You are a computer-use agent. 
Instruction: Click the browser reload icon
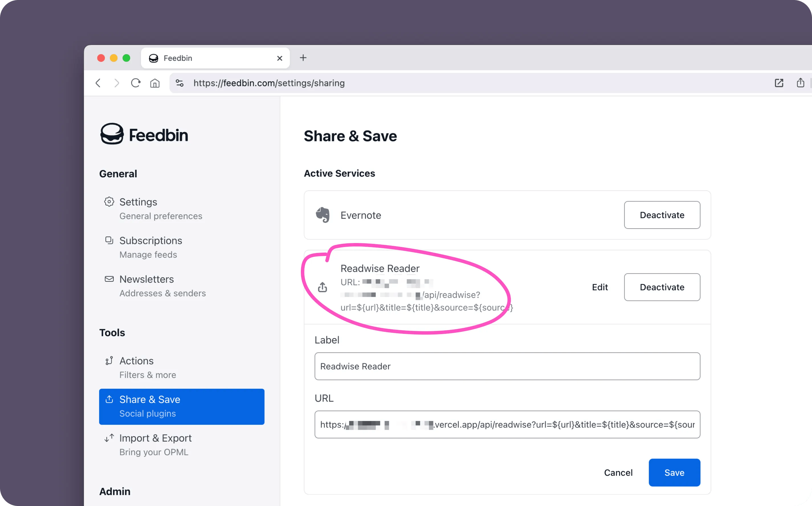point(136,83)
